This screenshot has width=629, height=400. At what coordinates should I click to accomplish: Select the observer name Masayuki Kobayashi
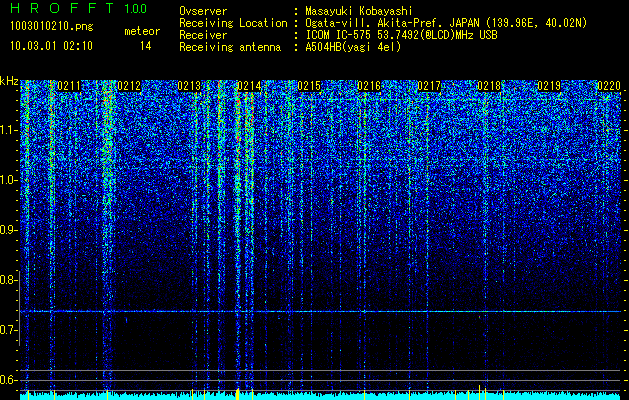tap(359, 11)
